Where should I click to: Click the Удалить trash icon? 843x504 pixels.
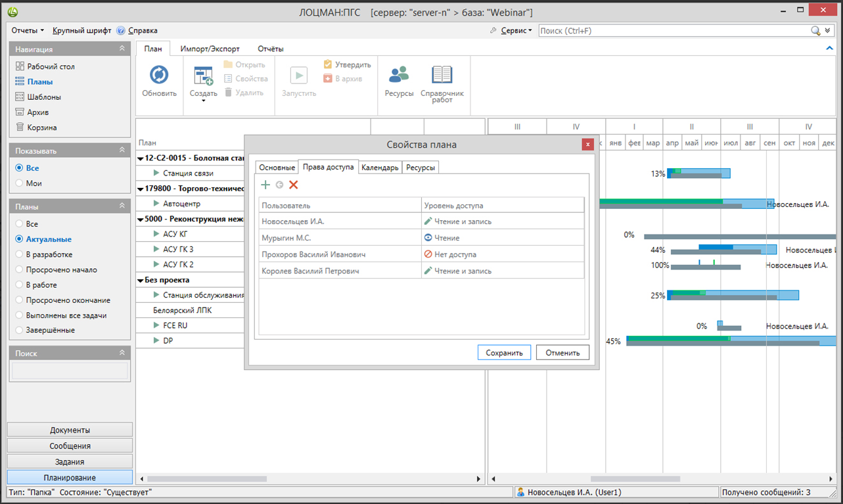(x=228, y=93)
